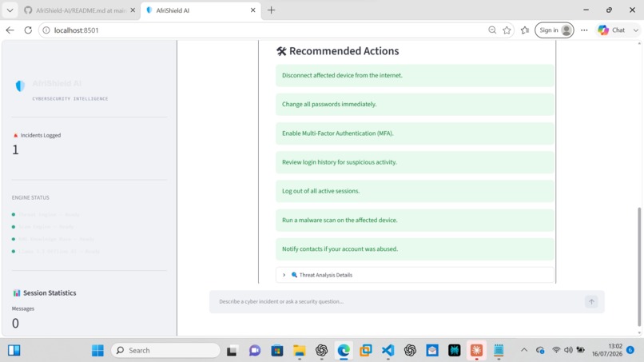This screenshot has height=362, width=644.
Task: Select 'Enable Multi-Factor Authentication (MFA).'
Action: coord(415,133)
